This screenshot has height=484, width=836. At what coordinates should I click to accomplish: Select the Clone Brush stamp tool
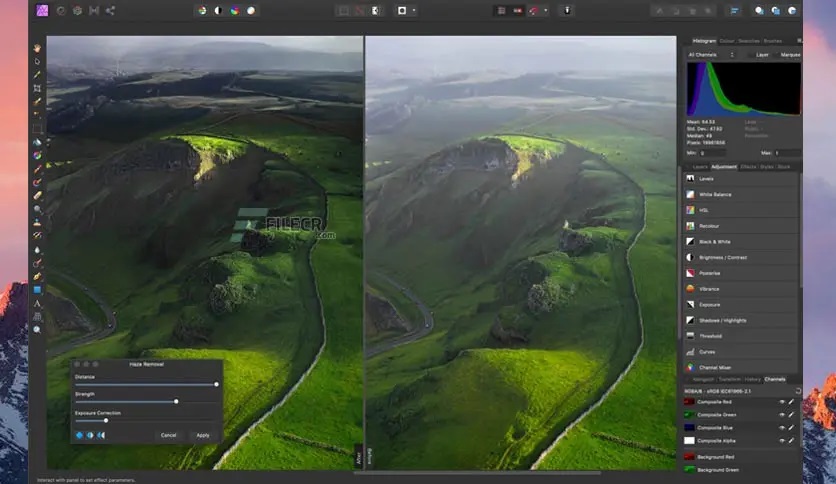[37, 222]
